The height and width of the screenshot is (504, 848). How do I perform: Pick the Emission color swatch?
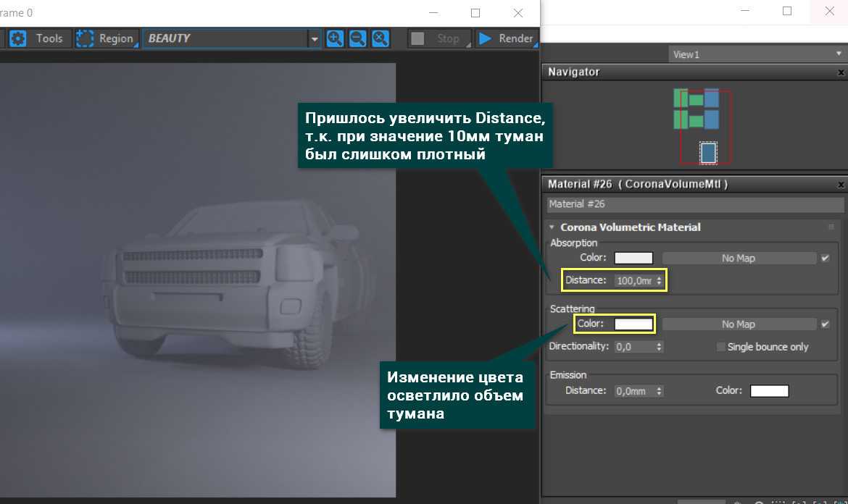coord(769,391)
